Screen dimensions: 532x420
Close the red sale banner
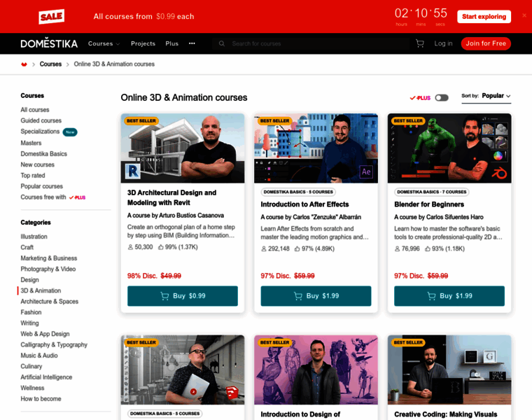click(x=524, y=15)
